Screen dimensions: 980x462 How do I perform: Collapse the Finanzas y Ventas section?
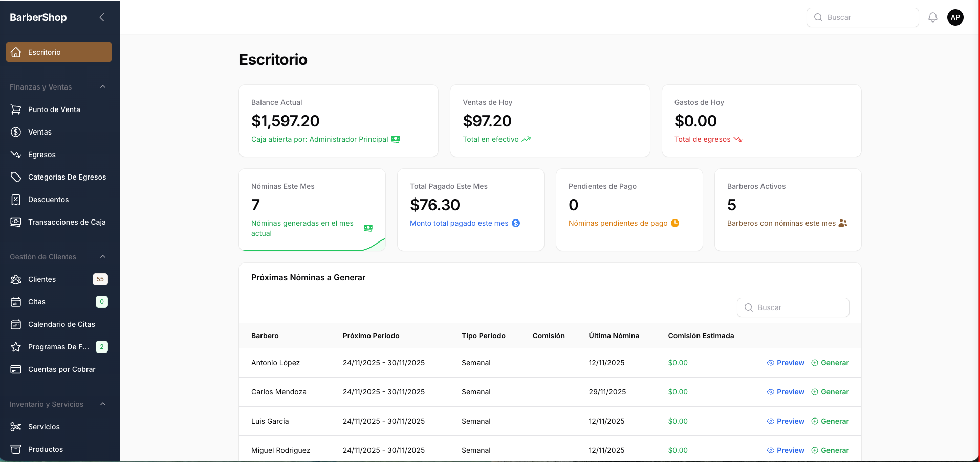tap(103, 87)
